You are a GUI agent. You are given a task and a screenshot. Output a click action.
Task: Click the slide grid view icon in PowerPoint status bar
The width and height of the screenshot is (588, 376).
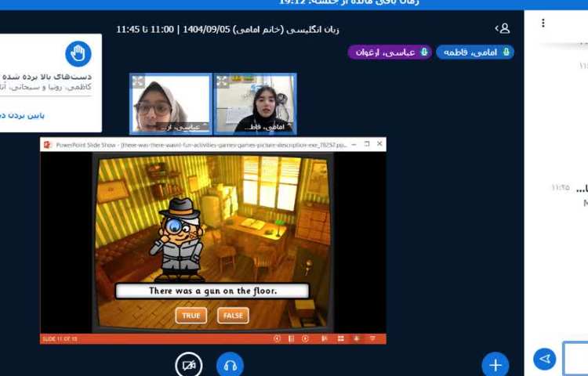(x=340, y=338)
